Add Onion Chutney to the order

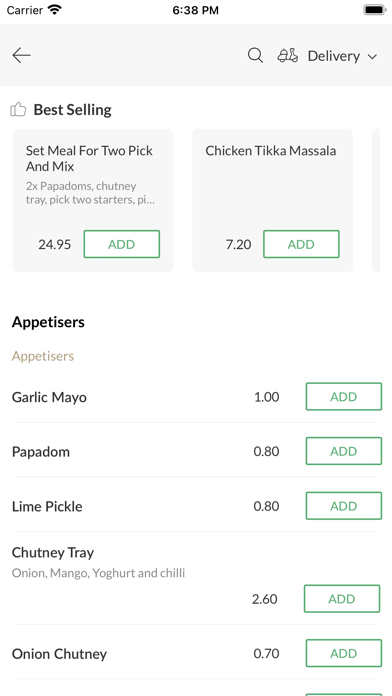pyautogui.click(x=344, y=653)
